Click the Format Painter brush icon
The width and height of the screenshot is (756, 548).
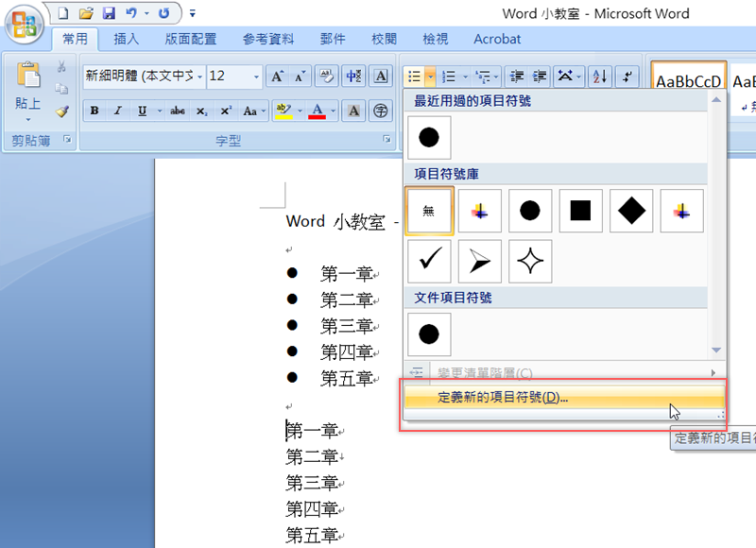61,111
